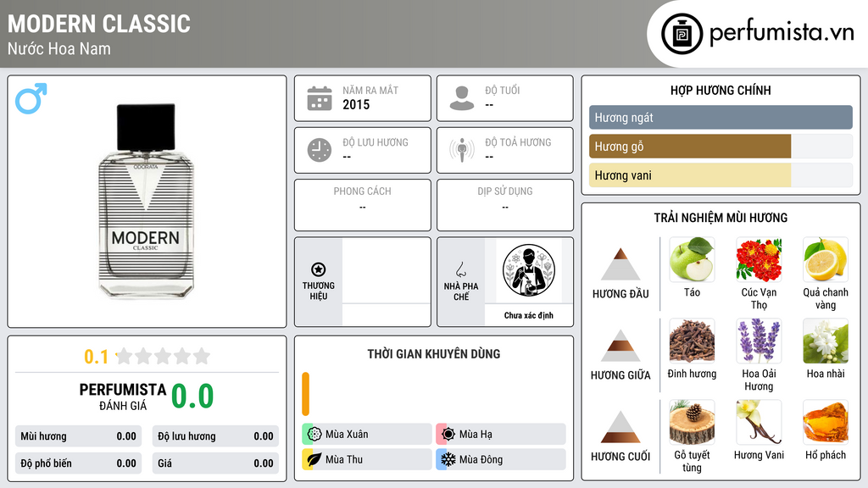Click the Hợp hương chính heading
Image resolution: width=868 pixels, height=488 pixels.
pyautogui.click(x=721, y=90)
